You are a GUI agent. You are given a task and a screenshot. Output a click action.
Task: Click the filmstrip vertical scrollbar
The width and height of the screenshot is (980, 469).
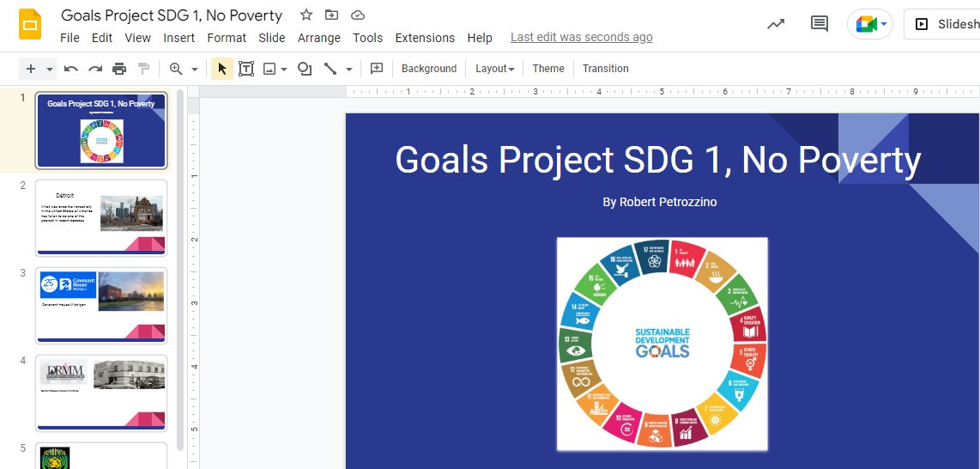click(180, 269)
